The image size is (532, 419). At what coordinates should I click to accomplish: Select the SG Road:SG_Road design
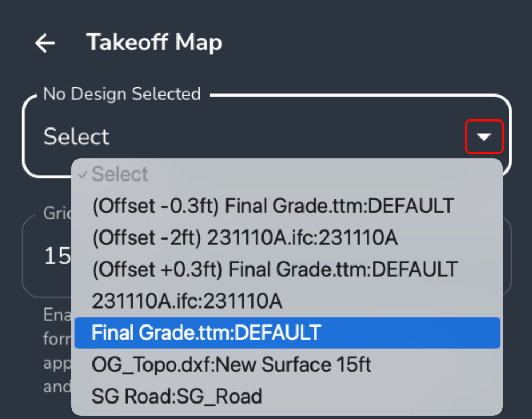[x=178, y=396]
